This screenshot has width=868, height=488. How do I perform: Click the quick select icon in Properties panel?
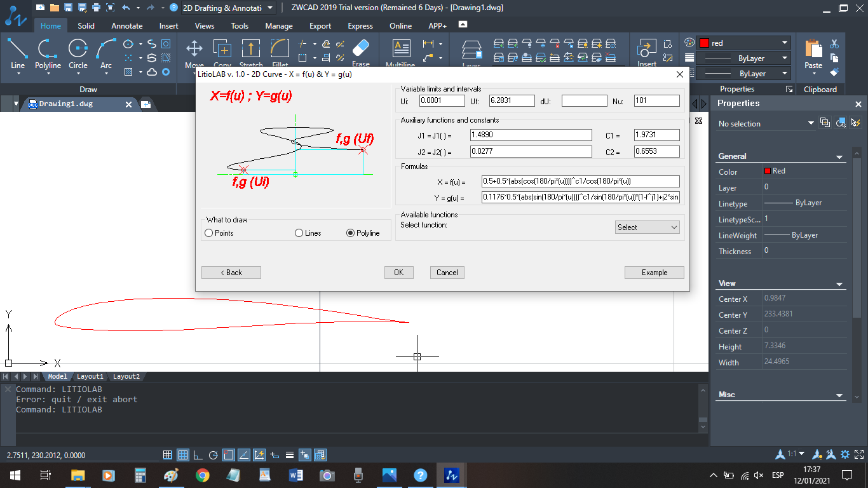point(856,123)
